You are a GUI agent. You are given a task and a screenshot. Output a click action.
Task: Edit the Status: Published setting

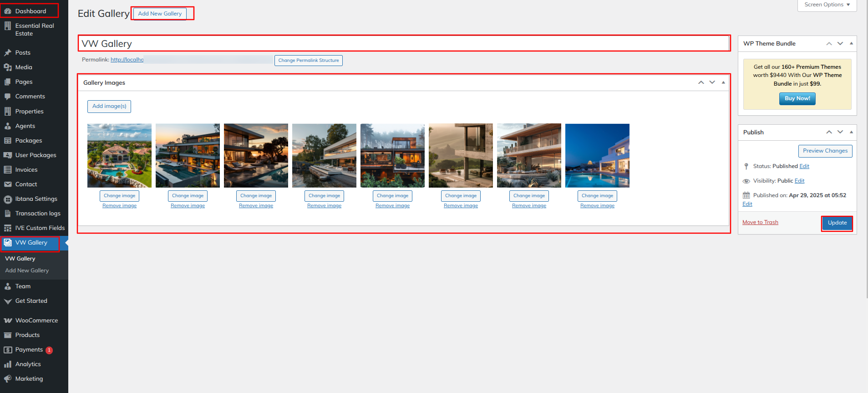804,166
